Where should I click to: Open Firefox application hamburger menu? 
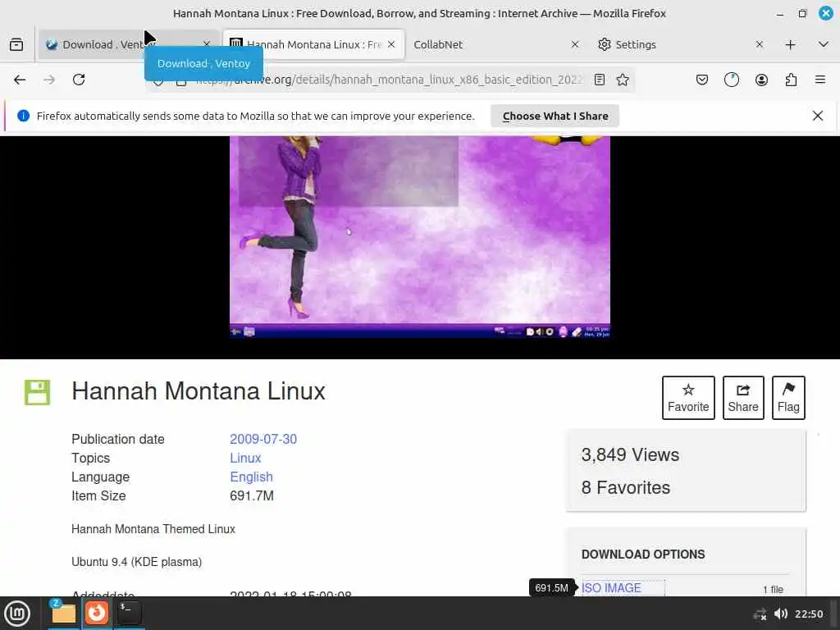click(x=819, y=80)
